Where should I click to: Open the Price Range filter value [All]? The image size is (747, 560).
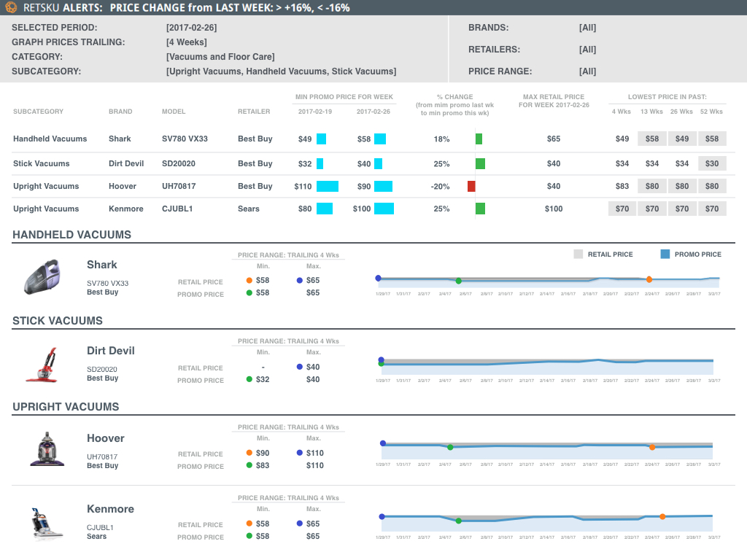coord(587,71)
